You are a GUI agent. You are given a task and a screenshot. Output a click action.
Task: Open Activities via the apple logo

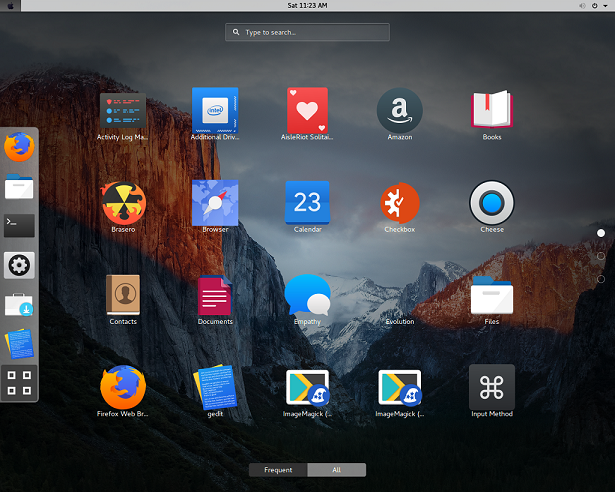(x=11, y=5)
